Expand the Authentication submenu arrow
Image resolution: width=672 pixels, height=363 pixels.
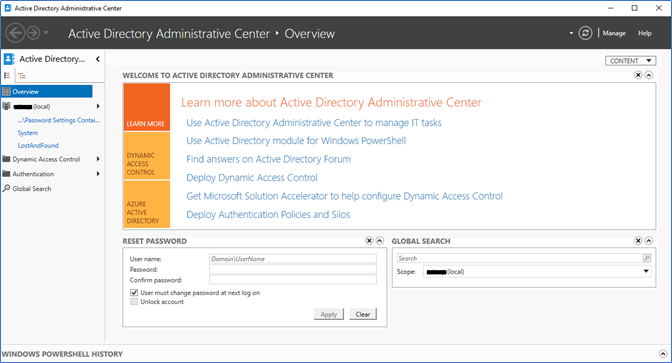click(98, 174)
